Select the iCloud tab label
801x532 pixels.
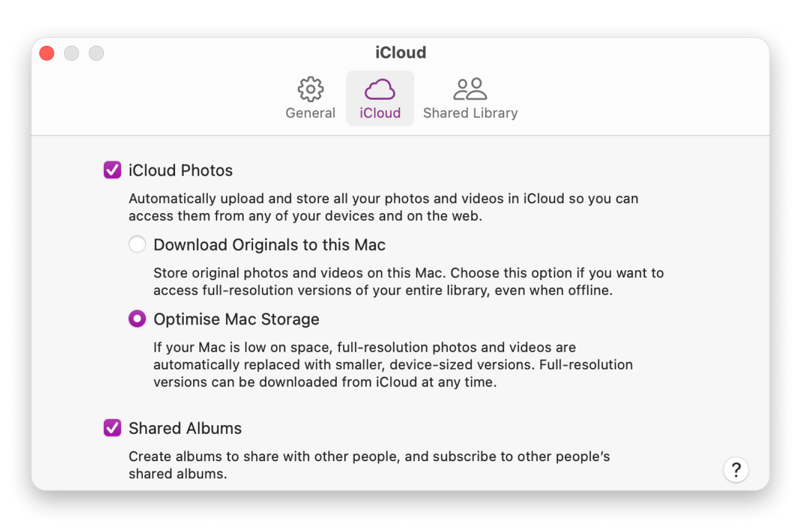coord(380,113)
